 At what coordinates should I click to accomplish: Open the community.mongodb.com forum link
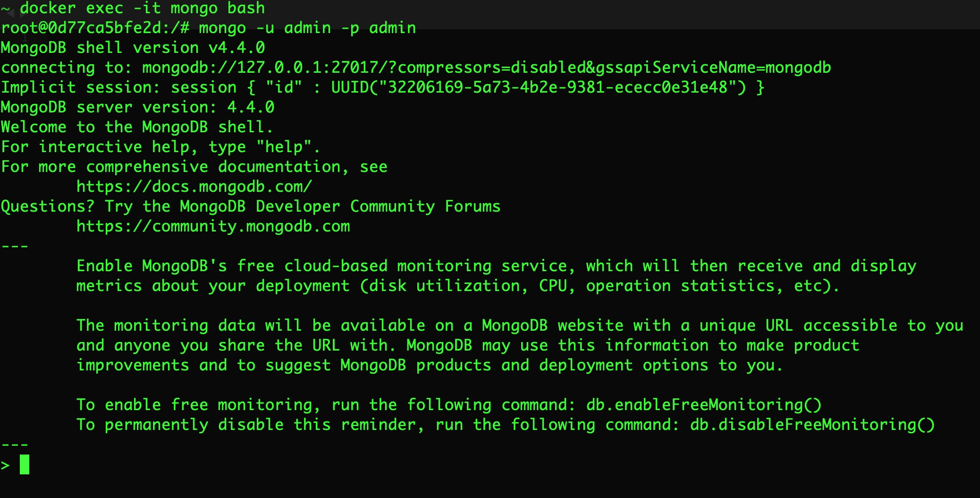click(x=213, y=226)
